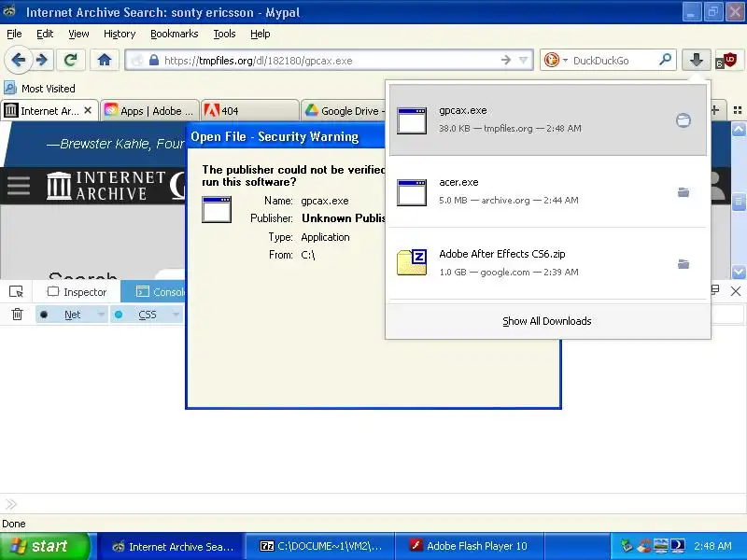This screenshot has height=560, width=747.
Task: Click the taskbar clock 2:48 AM
Action: click(712, 546)
